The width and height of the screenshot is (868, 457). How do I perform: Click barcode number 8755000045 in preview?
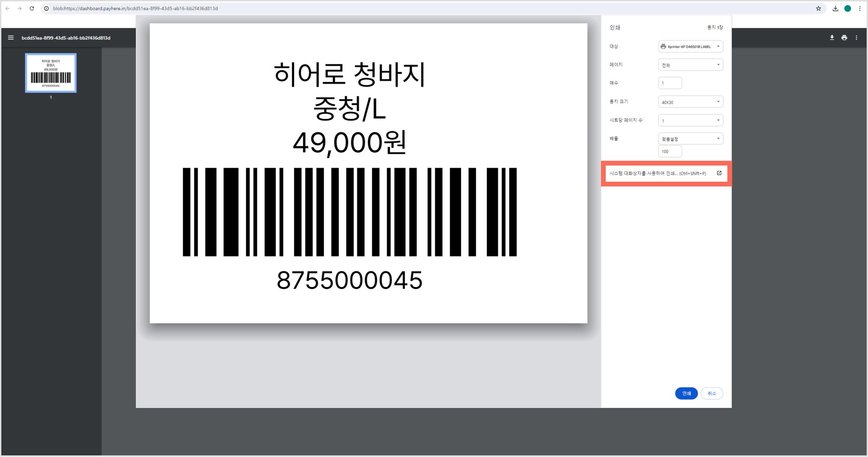[x=350, y=280]
